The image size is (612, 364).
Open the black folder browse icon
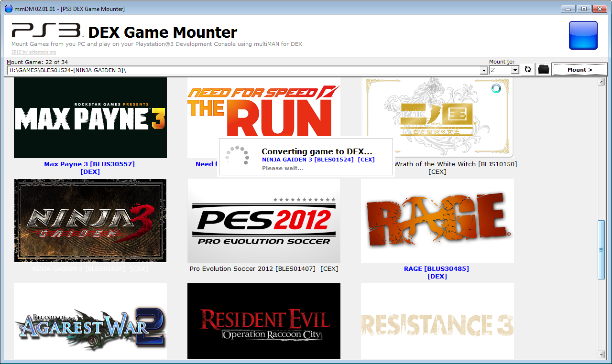[x=543, y=70]
